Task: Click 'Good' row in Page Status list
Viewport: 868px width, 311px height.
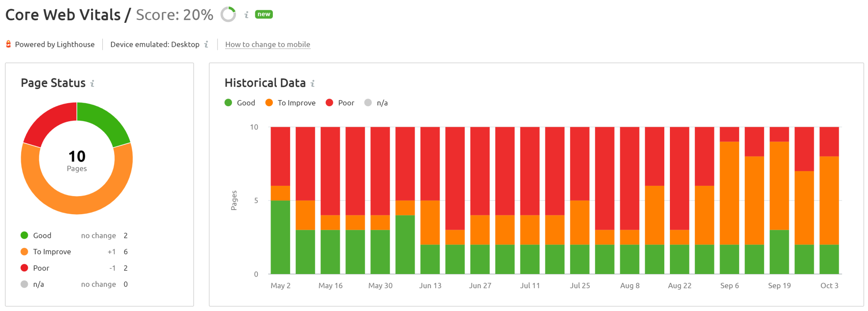Action: (74, 235)
